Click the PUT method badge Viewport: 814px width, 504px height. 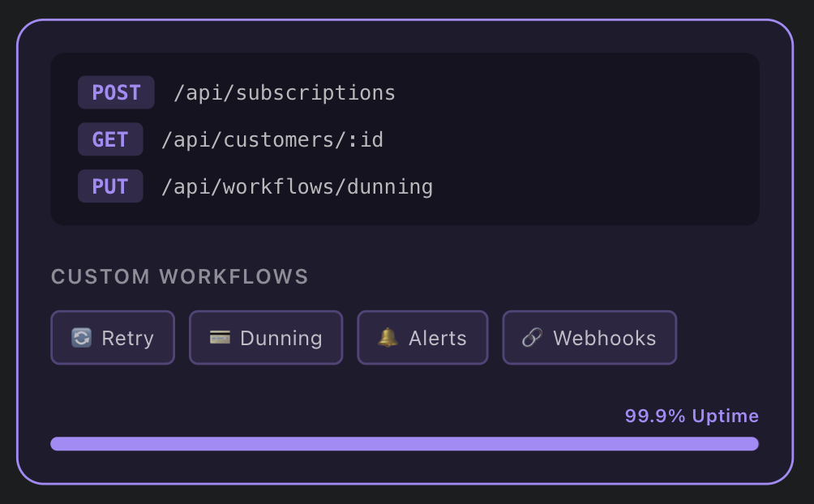coord(110,186)
